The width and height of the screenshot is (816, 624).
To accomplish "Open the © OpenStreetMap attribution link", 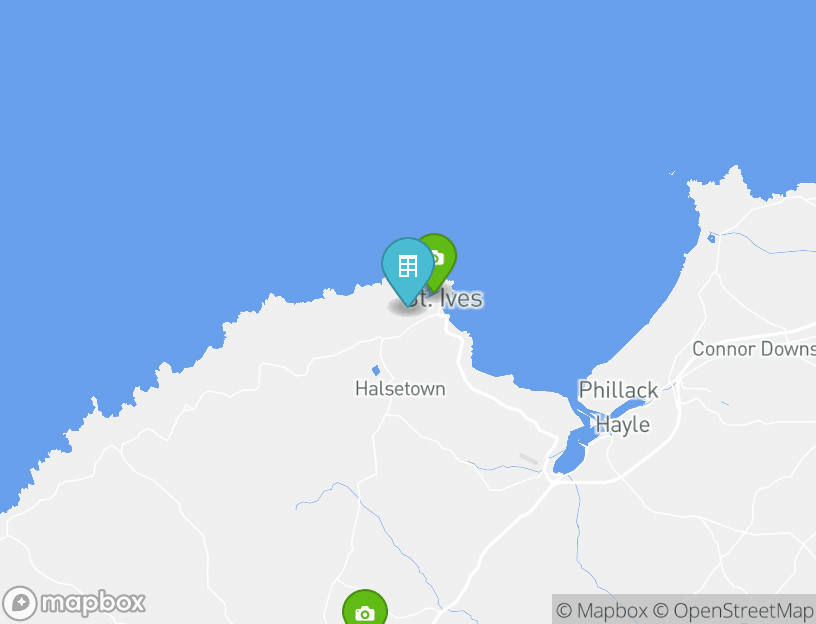I will point(734,610).
